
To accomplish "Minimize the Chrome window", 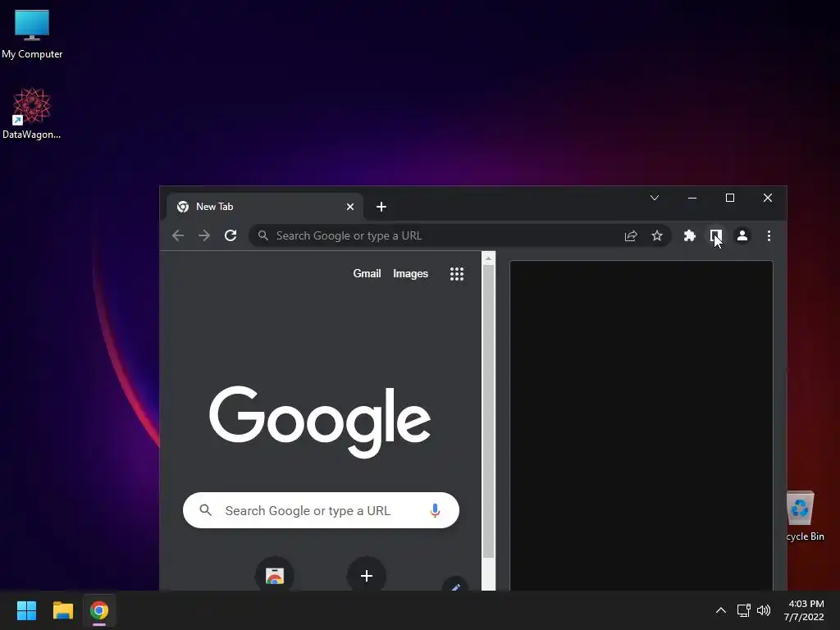I will click(x=692, y=198).
